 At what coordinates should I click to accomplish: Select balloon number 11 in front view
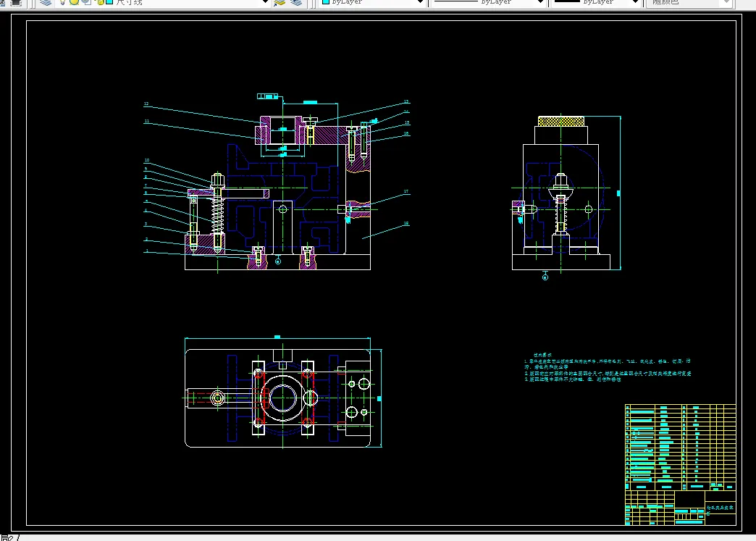coord(146,122)
